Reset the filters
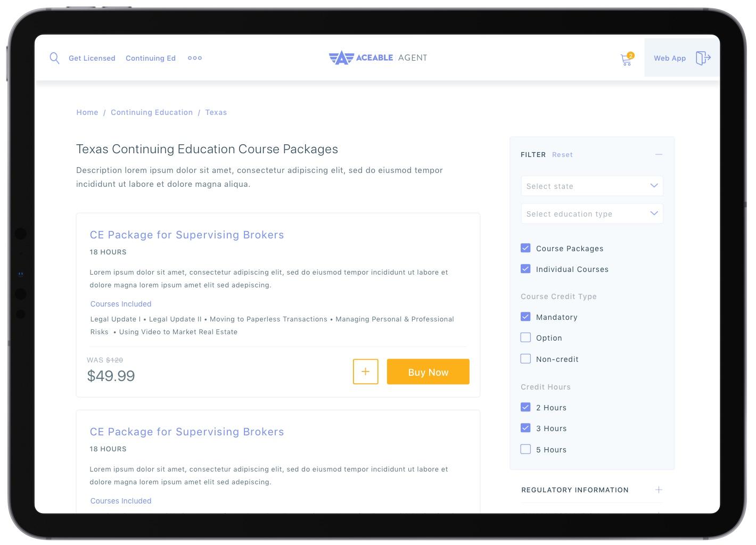This screenshot has height=545, width=756. click(562, 154)
